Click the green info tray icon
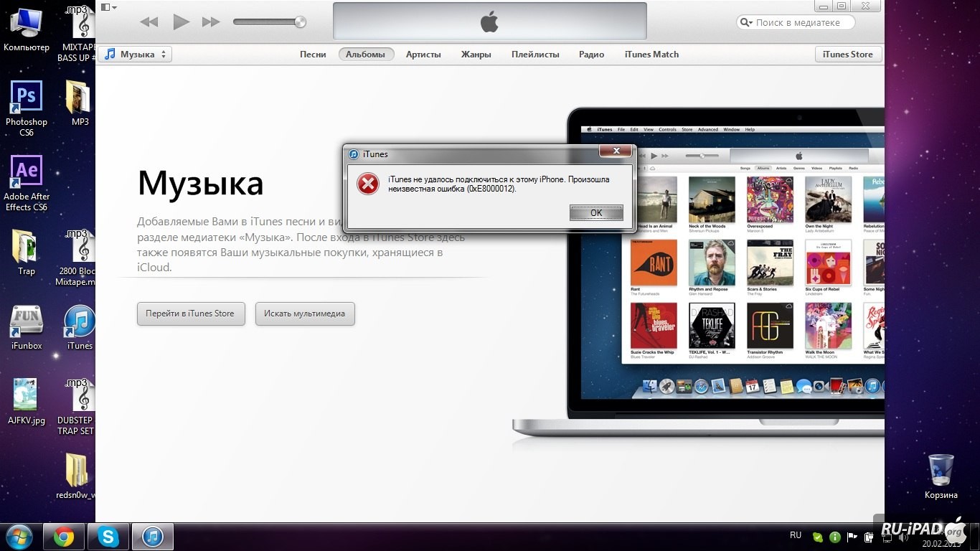The width and height of the screenshot is (980, 551). [x=835, y=537]
